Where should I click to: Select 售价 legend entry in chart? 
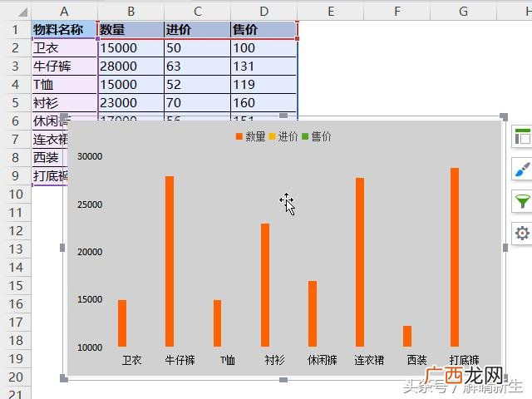[x=316, y=136]
